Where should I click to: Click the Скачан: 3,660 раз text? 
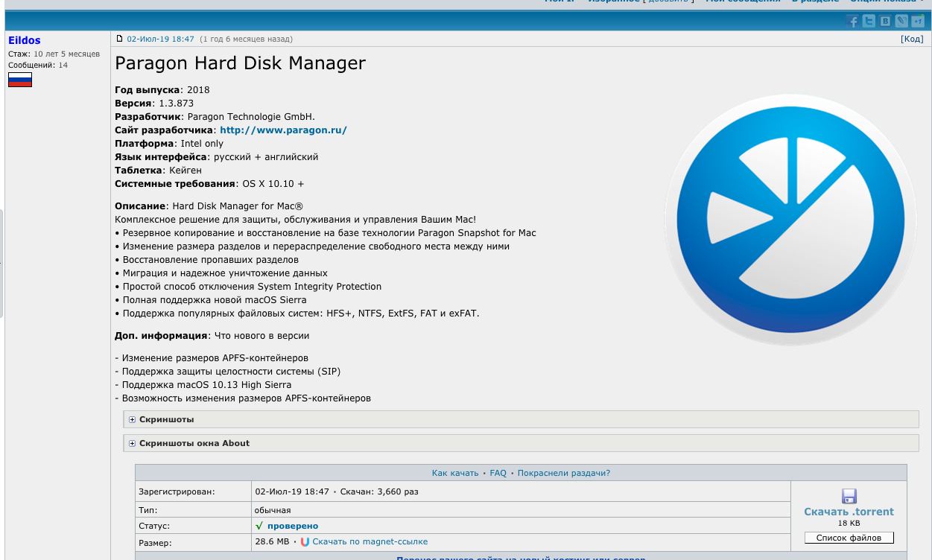point(379,491)
